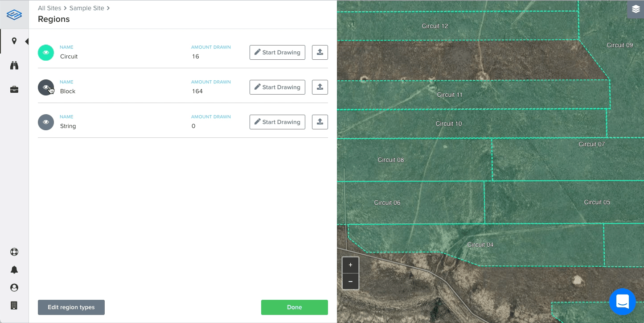Open the briefcase sidebar icon
This screenshot has height=323, width=644.
[x=14, y=90]
